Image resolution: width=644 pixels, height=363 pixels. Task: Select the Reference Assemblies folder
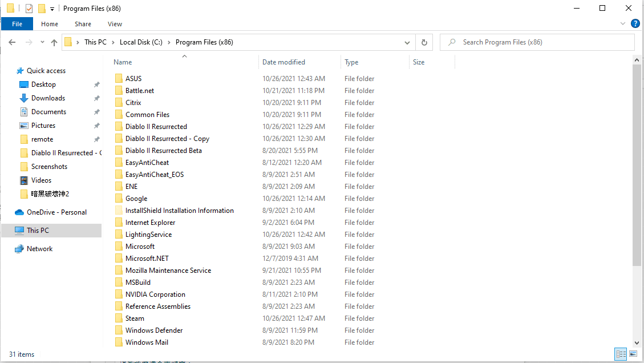coord(158,306)
